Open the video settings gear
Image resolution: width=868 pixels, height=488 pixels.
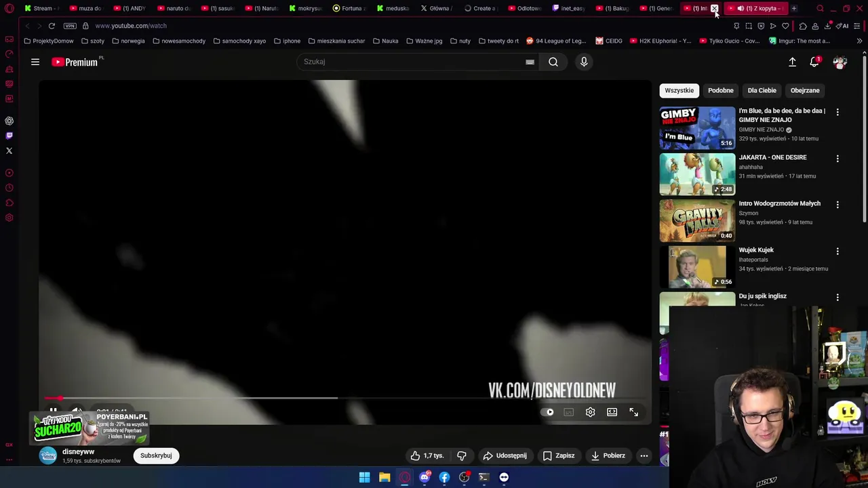(x=590, y=412)
